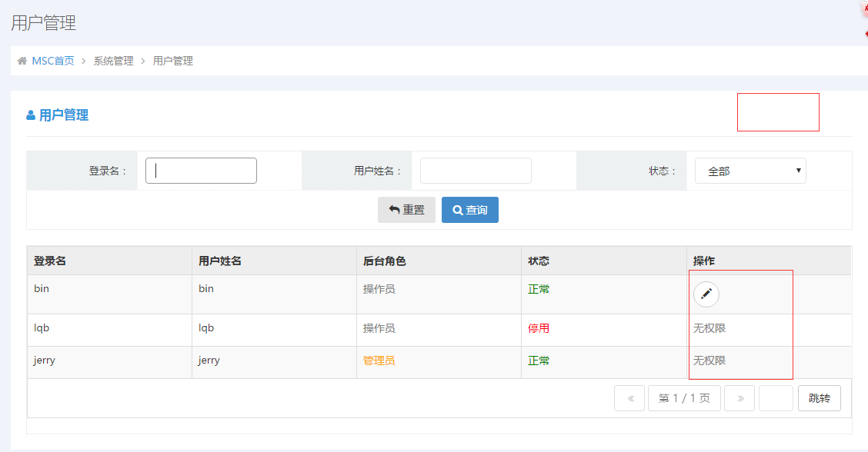Click the 跳转 jump button
This screenshot has height=452, width=868.
(x=819, y=398)
